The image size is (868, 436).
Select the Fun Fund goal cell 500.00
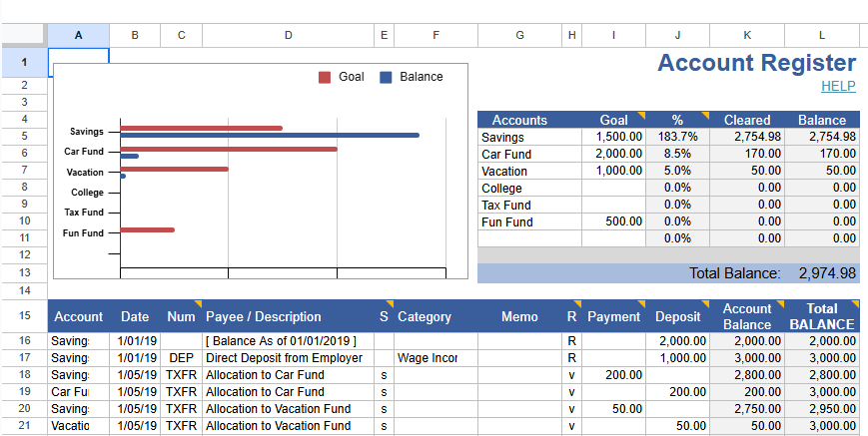pos(613,221)
